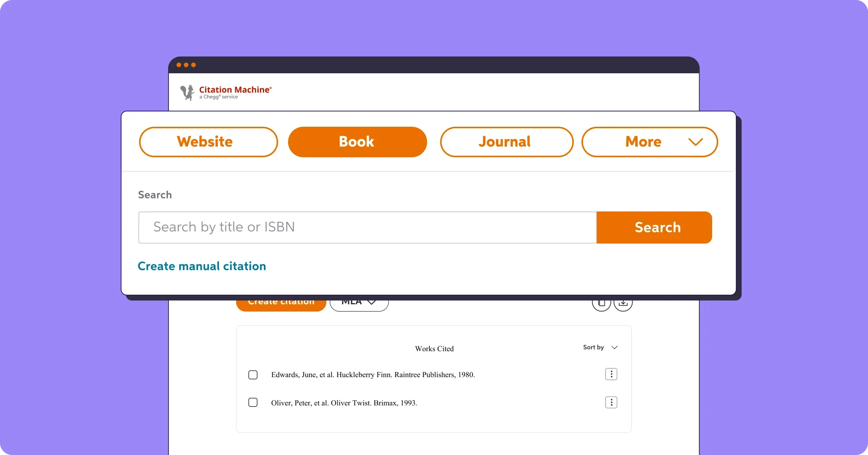The height and width of the screenshot is (455, 868).
Task: Open options menu for Oliver Twist citation
Action: (611, 402)
